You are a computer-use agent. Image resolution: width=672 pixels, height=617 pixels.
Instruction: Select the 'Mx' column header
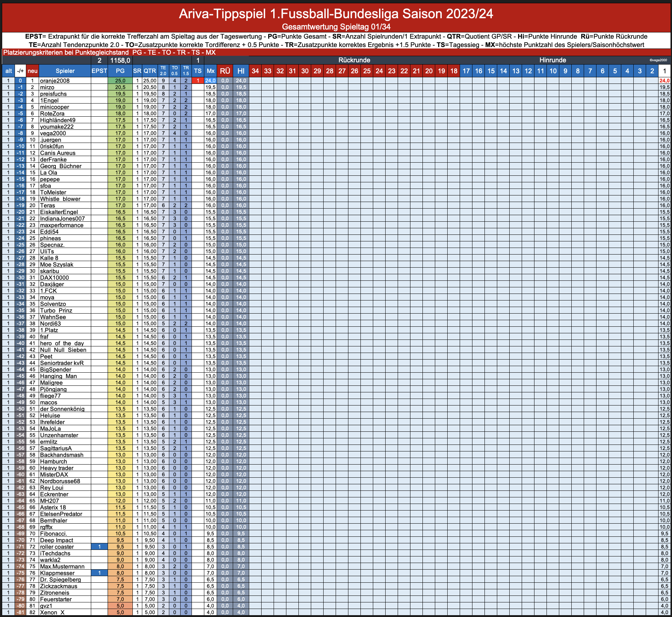pyautogui.click(x=211, y=71)
